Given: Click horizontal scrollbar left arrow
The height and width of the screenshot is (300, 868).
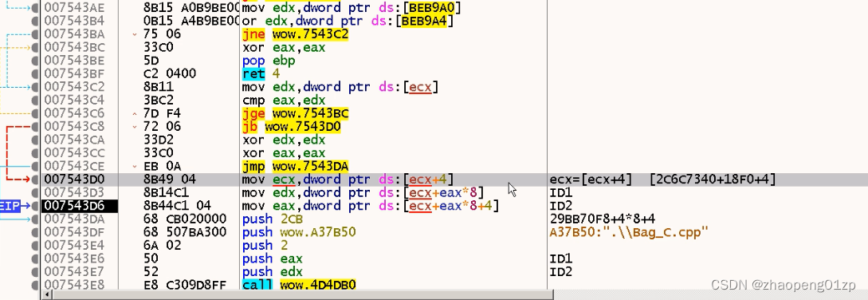Looking at the screenshot, I should click(47, 295).
